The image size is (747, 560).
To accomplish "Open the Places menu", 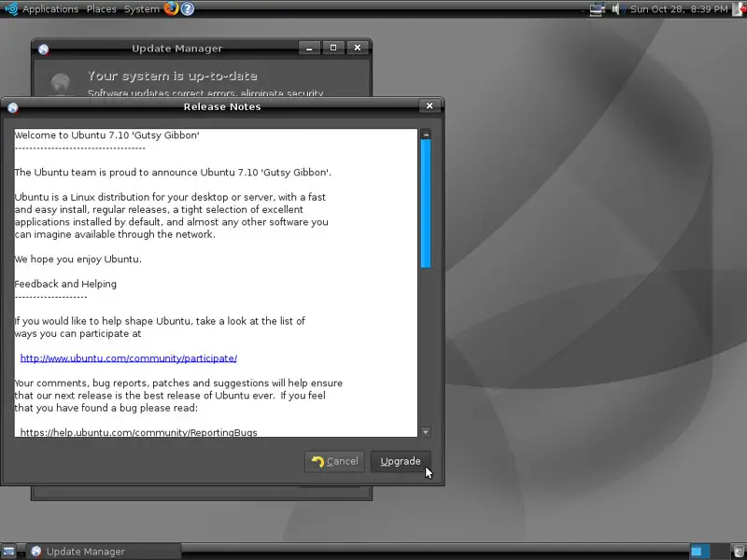I will 101,9.
